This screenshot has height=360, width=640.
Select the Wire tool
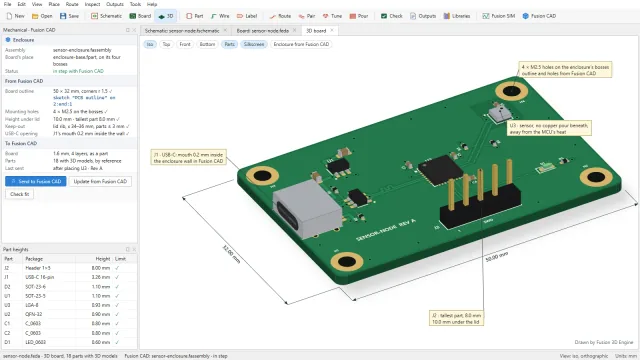click(x=220, y=16)
